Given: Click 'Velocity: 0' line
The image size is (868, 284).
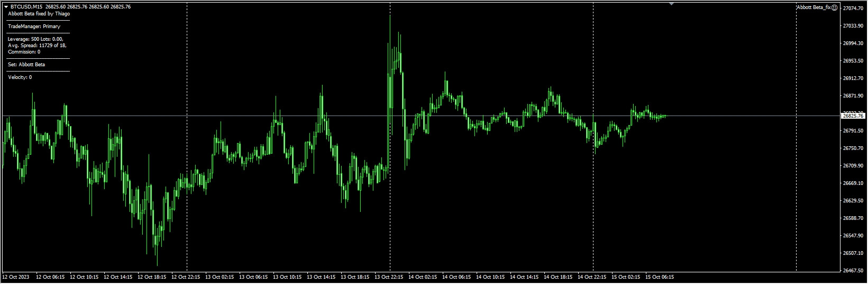Looking at the screenshot, I should click(20, 77).
